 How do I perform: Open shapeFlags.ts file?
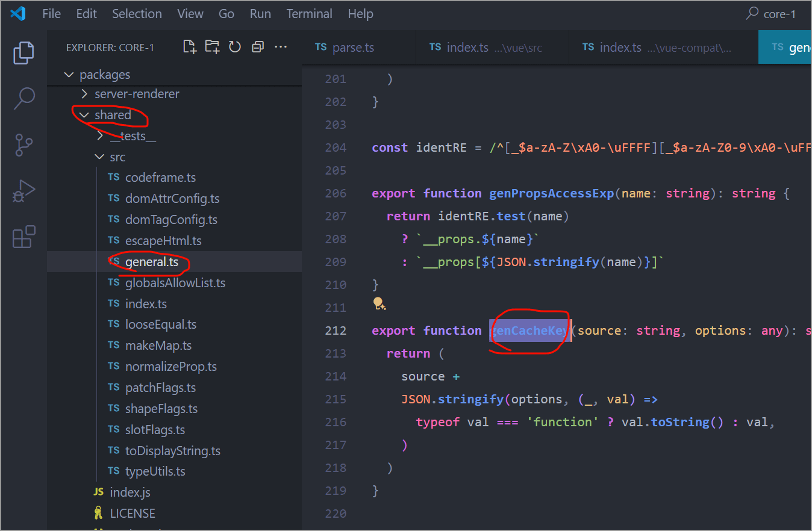[161, 409]
